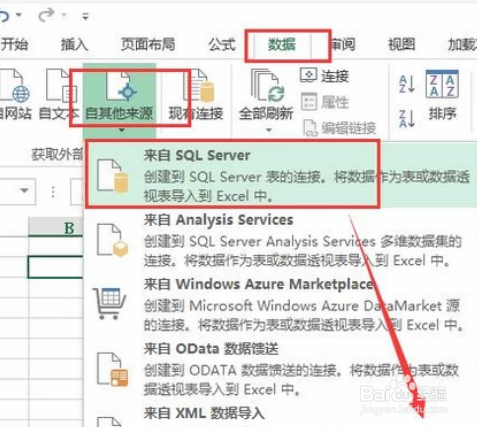Screen dimensions: 477x427
Task: Open the 页面布局 ribbon tab
Action: coord(148,45)
